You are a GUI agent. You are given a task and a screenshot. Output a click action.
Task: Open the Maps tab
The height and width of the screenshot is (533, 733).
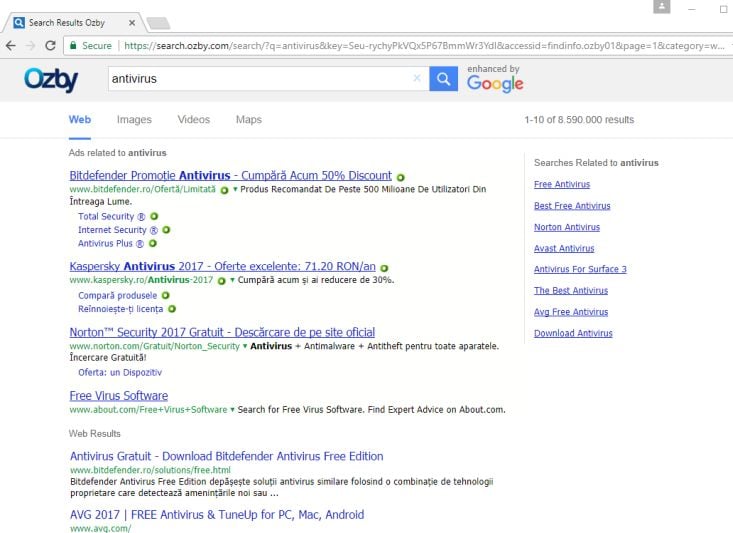pos(249,120)
